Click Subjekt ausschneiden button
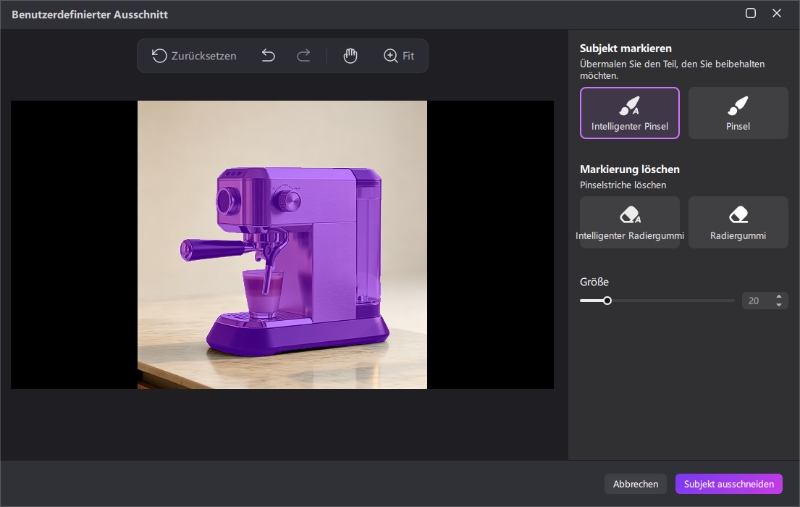Viewport: 800px width, 507px height. pos(729,484)
